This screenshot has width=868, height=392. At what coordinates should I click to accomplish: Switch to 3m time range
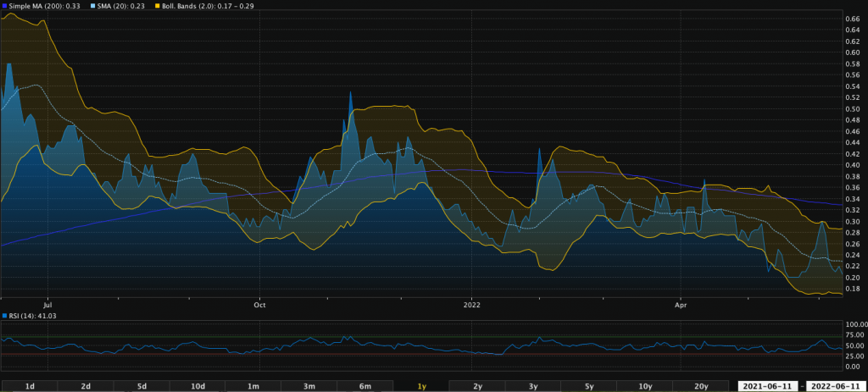click(309, 386)
